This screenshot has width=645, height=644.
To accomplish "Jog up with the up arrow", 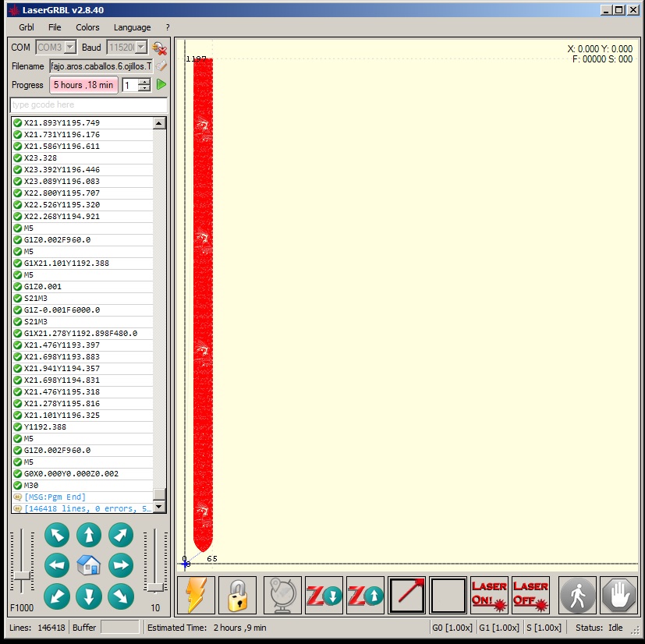I will click(89, 535).
